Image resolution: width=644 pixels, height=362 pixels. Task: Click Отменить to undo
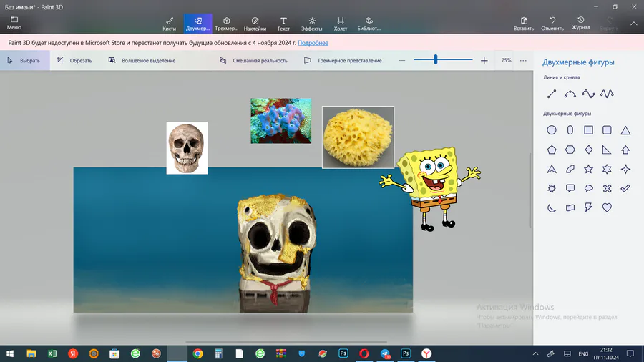(x=552, y=24)
